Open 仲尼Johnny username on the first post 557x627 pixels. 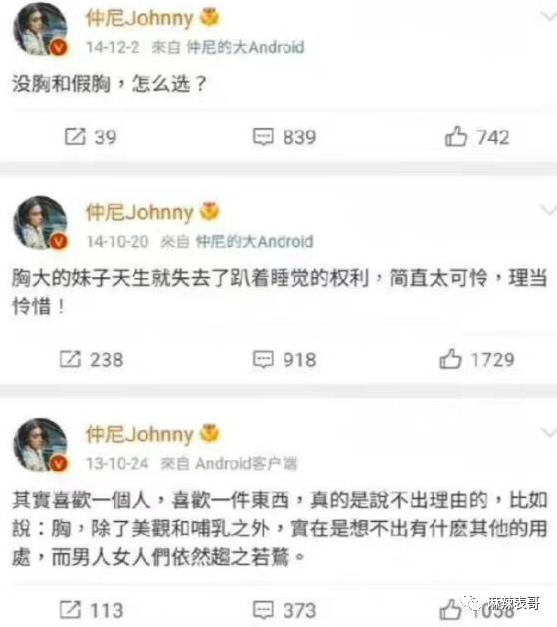coord(140,18)
